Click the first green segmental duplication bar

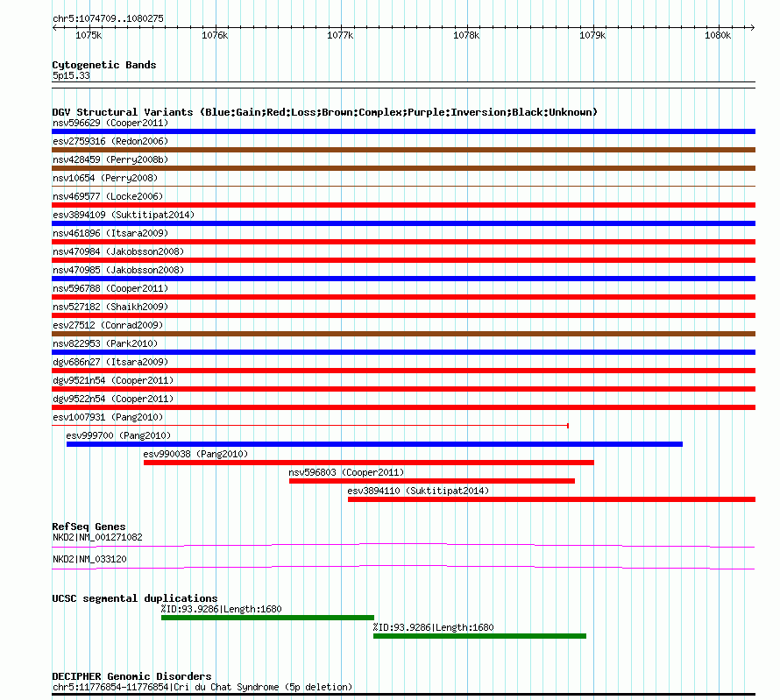pos(267,618)
